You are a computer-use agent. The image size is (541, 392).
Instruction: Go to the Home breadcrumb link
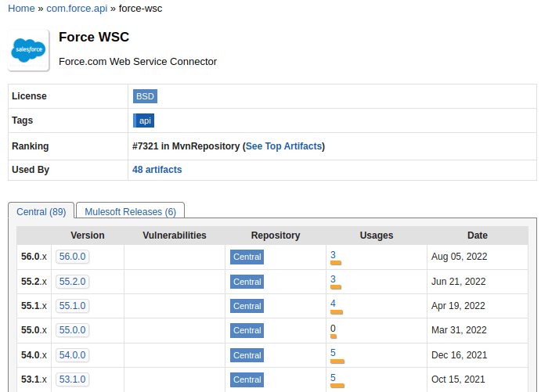[21, 9]
